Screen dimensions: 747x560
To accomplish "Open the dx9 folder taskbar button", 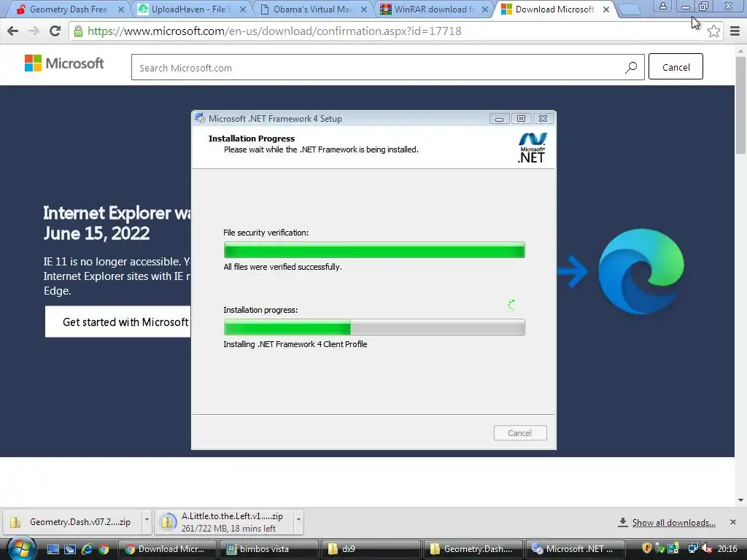I will pos(371,549).
